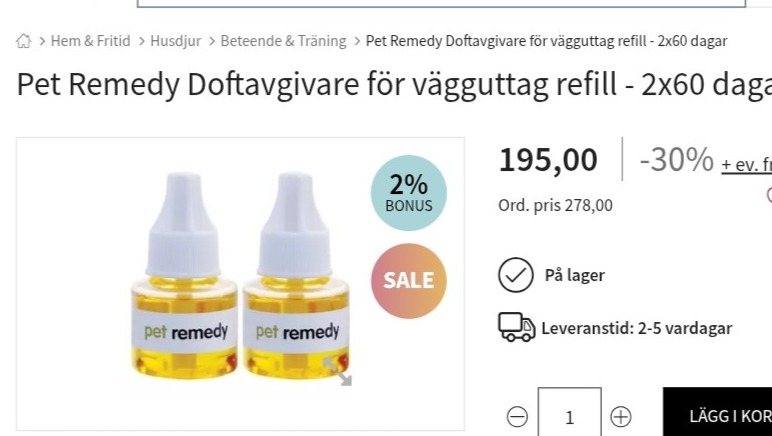Enlarge product image via expand arrow icon

coord(338,372)
